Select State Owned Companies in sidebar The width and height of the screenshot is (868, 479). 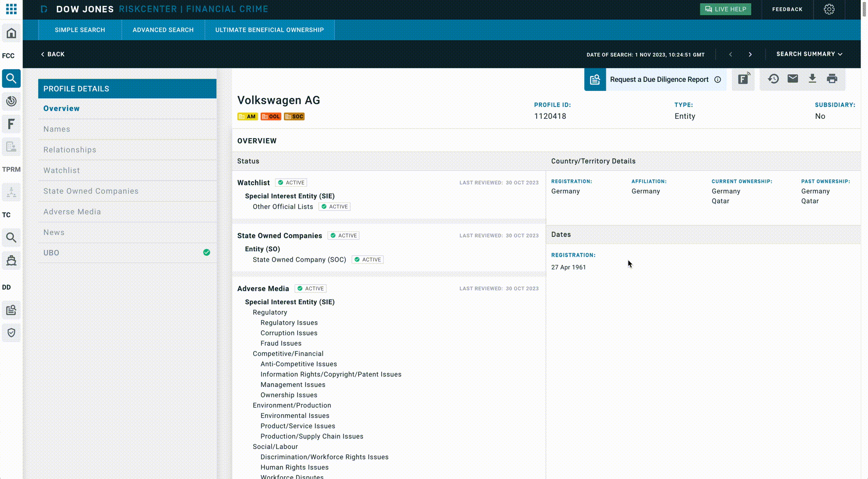pyautogui.click(x=127, y=191)
